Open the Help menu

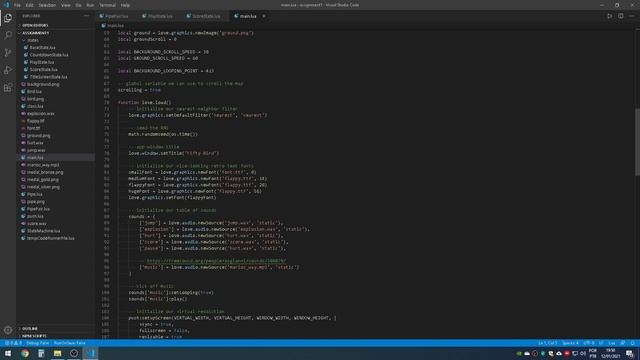[125, 5]
